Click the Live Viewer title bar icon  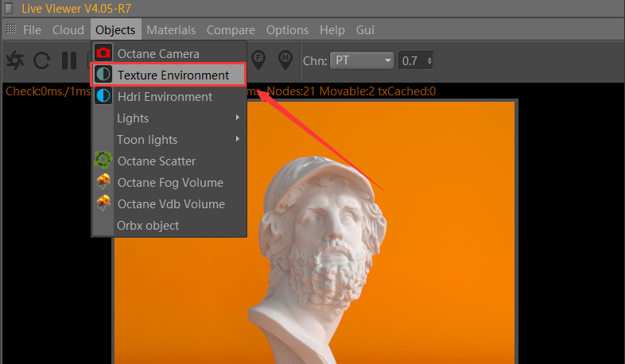coord(10,8)
